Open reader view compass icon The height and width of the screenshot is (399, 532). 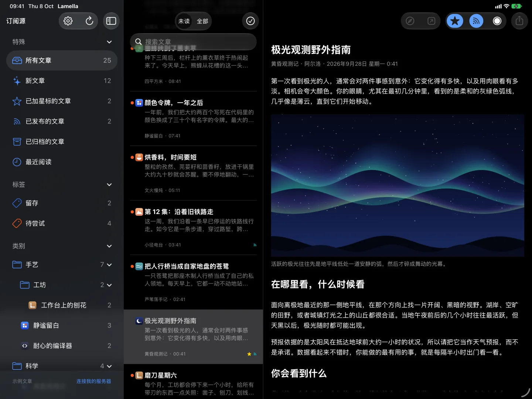pyautogui.click(x=410, y=21)
